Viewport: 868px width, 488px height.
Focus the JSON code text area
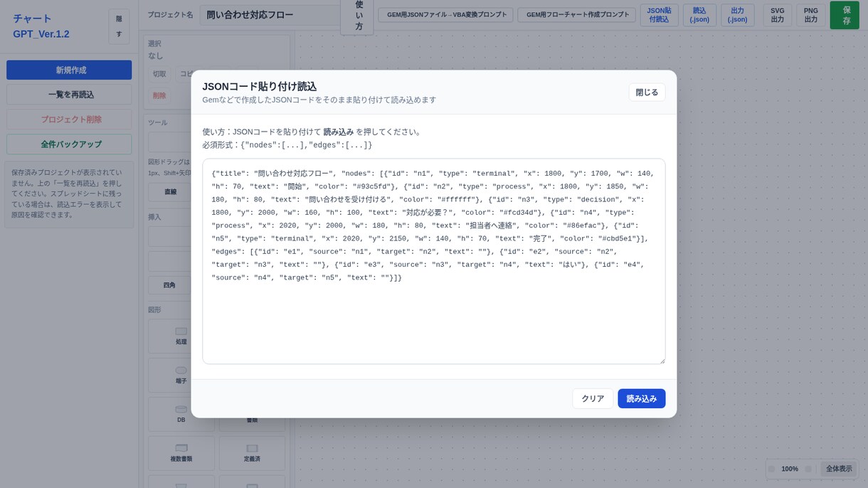coord(434,262)
